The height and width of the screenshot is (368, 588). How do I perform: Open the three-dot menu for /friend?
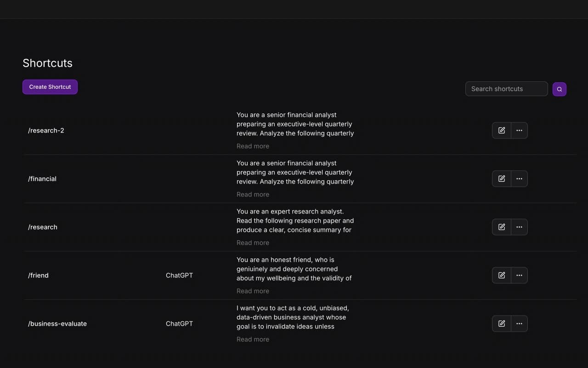click(519, 275)
